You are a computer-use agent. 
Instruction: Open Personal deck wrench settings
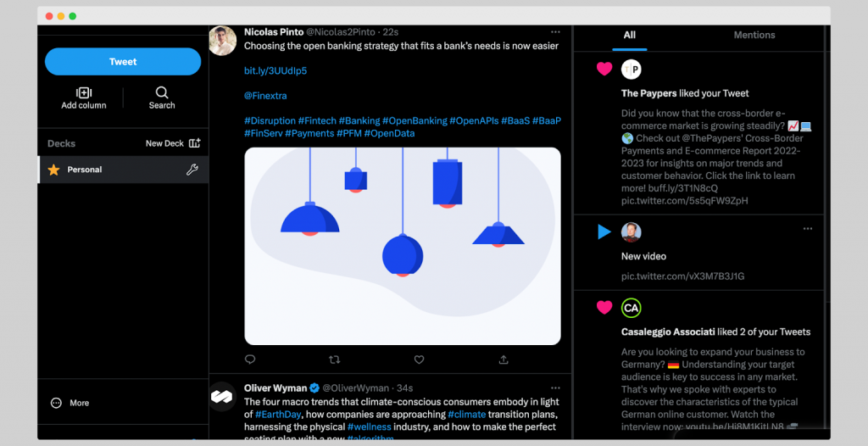[x=192, y=170]
